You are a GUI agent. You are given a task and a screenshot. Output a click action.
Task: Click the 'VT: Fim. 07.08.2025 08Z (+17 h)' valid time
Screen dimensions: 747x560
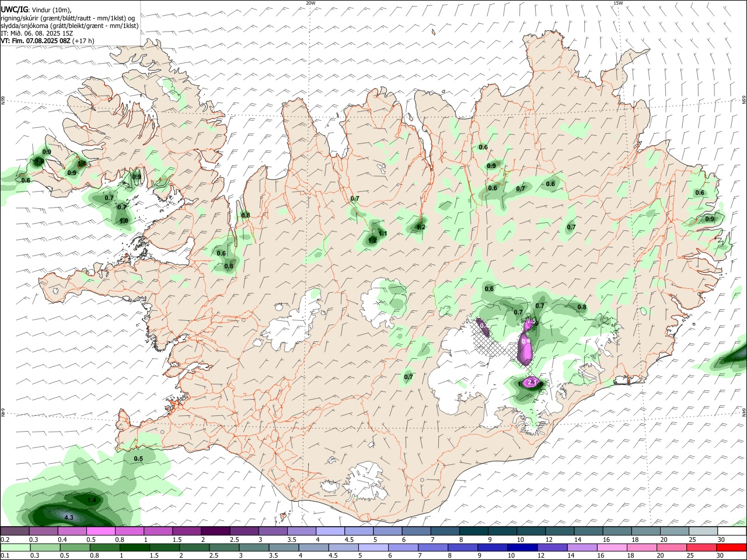[x=48, y=41]
